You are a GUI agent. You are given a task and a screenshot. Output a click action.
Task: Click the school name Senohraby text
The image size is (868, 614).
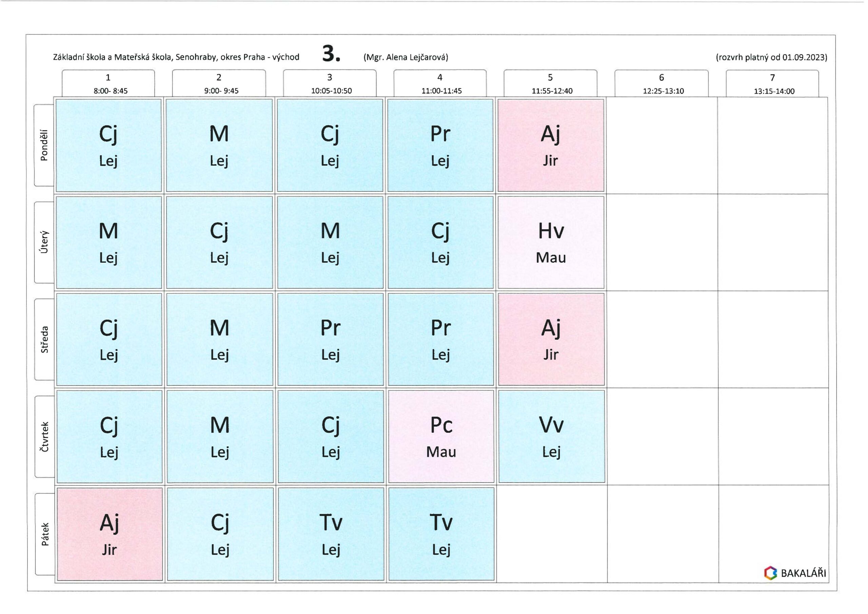click(176, 57)
